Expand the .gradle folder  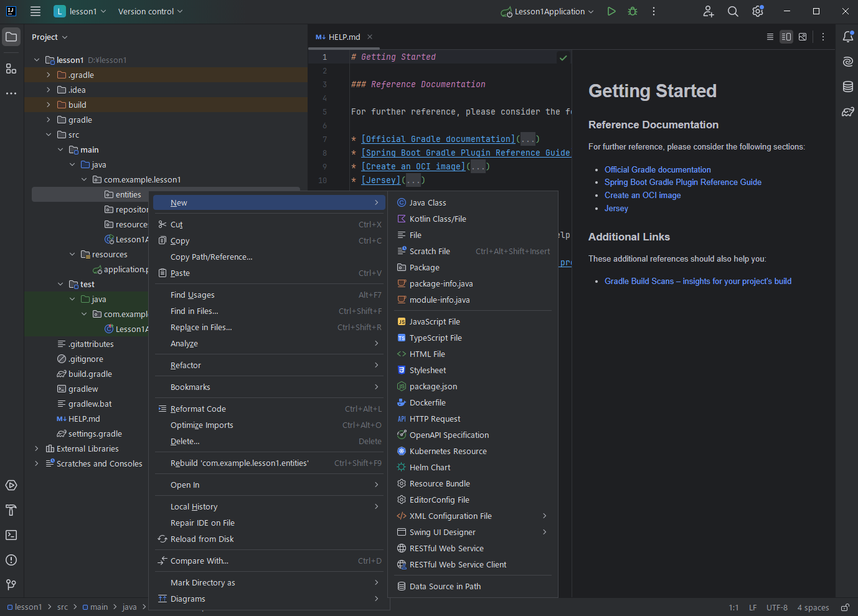click(49, 75)
